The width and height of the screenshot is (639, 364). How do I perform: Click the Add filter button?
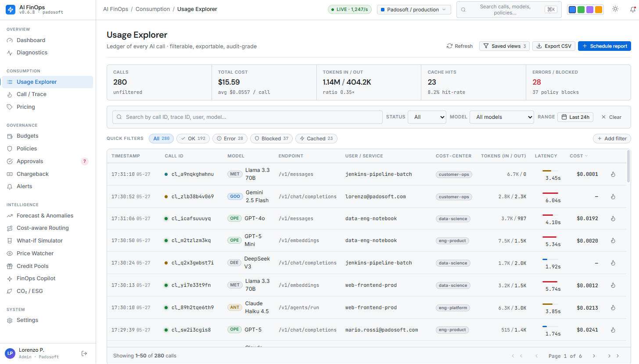[x=612, y=139]
